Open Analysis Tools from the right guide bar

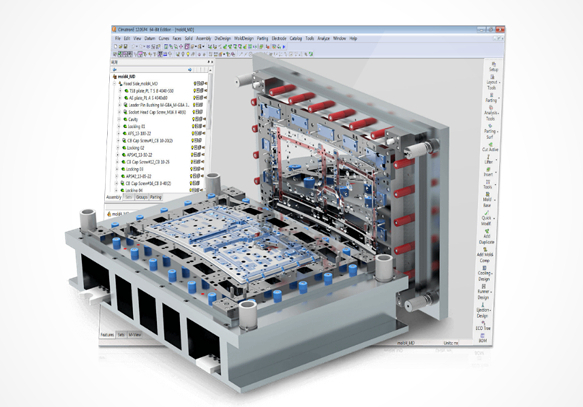(x=491, y=113)
